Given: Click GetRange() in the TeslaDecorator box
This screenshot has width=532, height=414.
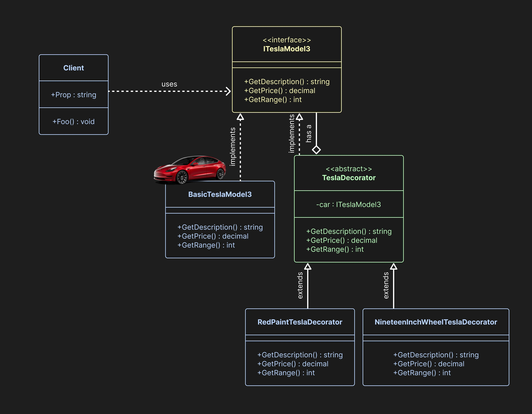Looking at the screenshot, I should pos(335,249).
